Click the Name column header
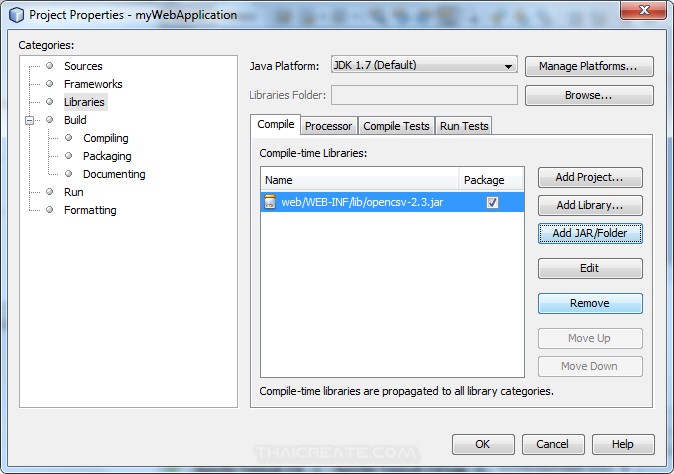Screen dimensions: 674x474 360,180
